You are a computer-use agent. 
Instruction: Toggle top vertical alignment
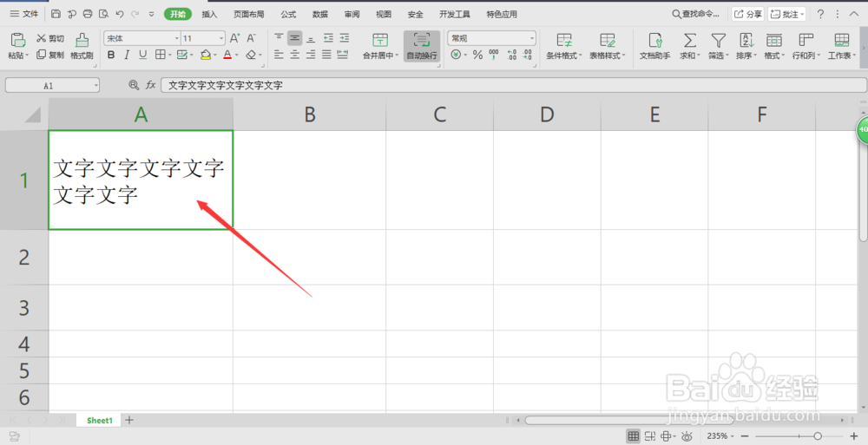coord(279,37)
